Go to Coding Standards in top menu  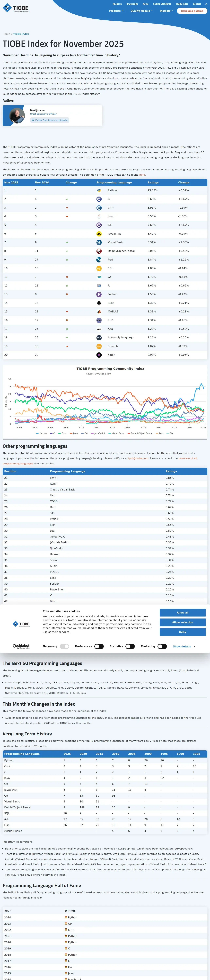[162, 4]
